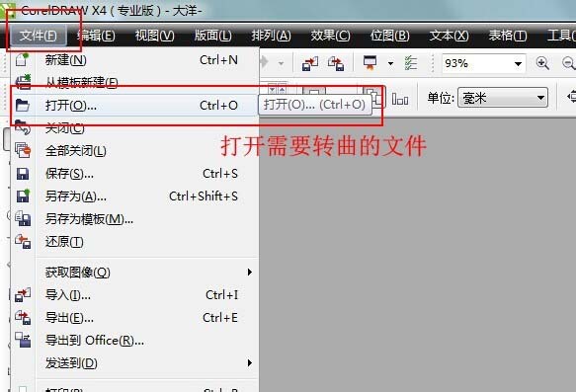Image resolution: width=576 pixels, height=392 pixels.
Task: Open the 文本(X) menu
Action: point(449,36)
